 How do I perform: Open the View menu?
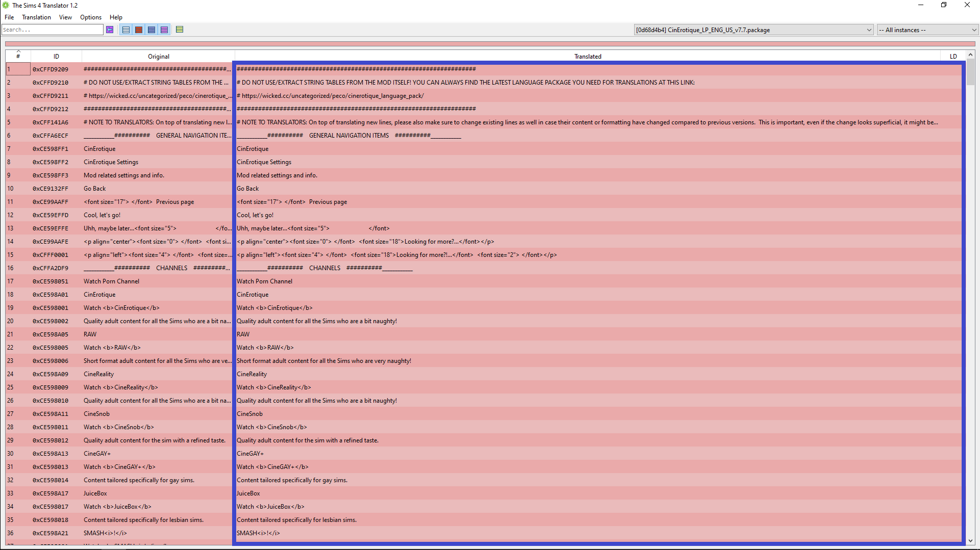point(65,17)
